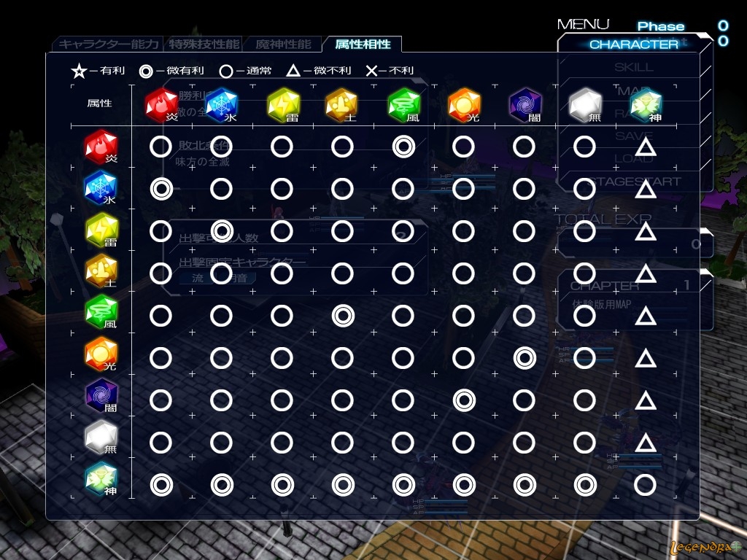Select the earth (土) icon in the left column
The image size is (747, 560).
(98, 273)
